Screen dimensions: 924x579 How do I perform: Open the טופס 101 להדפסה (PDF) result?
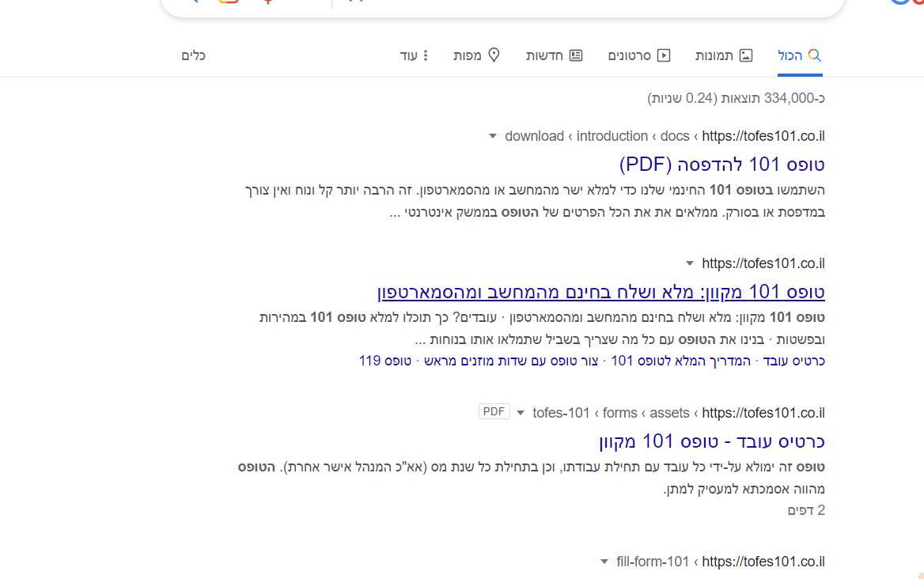(721, 165)
